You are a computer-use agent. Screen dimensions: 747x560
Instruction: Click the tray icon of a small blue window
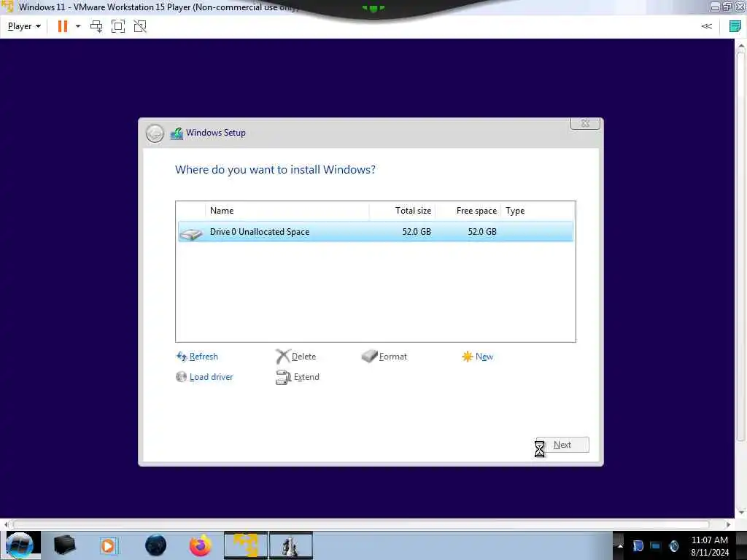click(656, 545)
